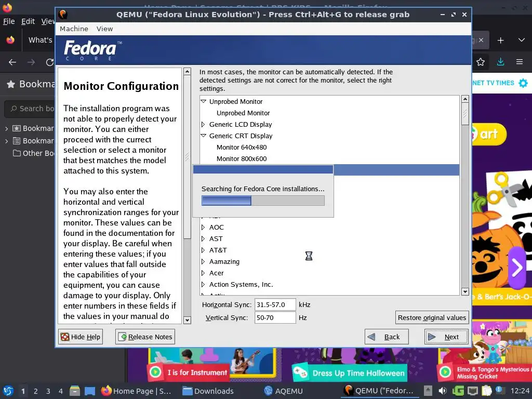Expand the Aamazing monitor vendor
The width and height of the screenshot is (532, 399).
pos(203,262)
